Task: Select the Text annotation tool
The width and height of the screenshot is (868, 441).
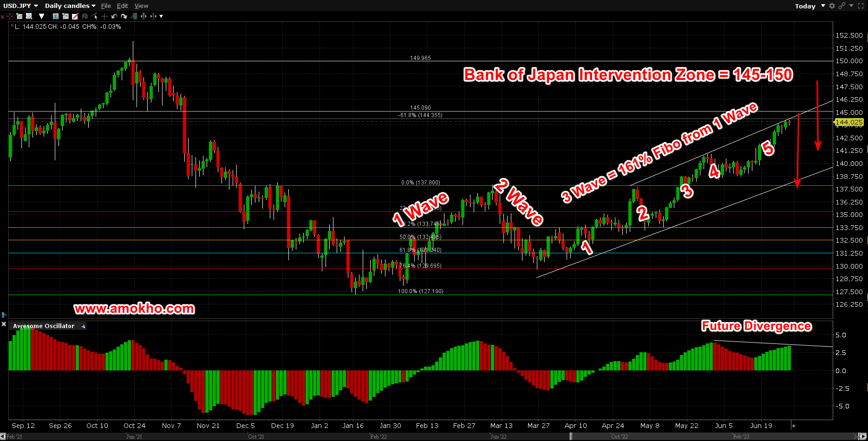Action: [55, 16]
